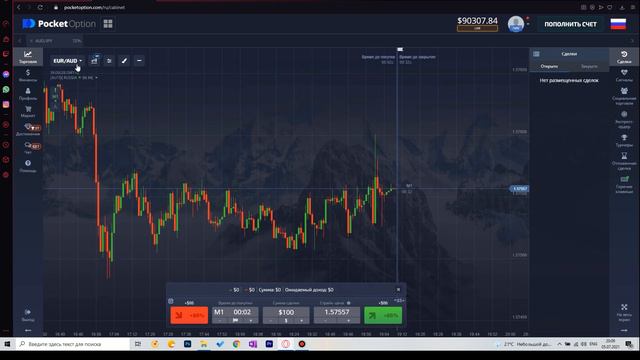
Task: Open the Profile section in sidebar
Action: coord(28,93)
